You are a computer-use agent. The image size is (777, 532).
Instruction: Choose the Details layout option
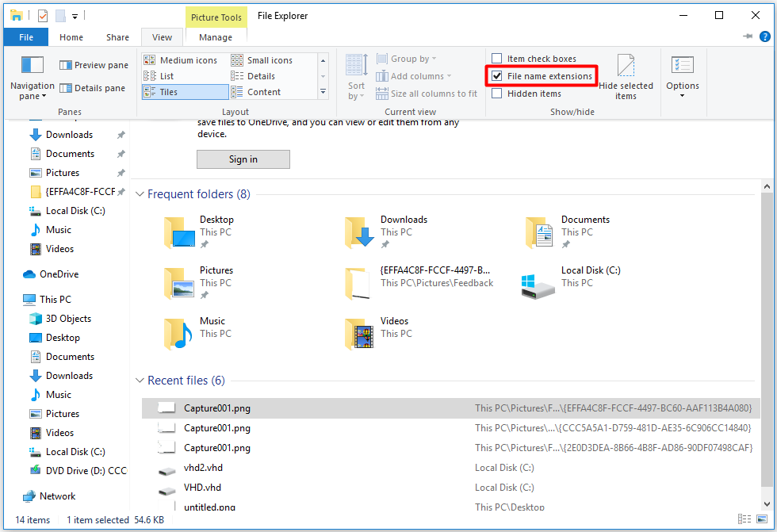(x=261, y=76)
